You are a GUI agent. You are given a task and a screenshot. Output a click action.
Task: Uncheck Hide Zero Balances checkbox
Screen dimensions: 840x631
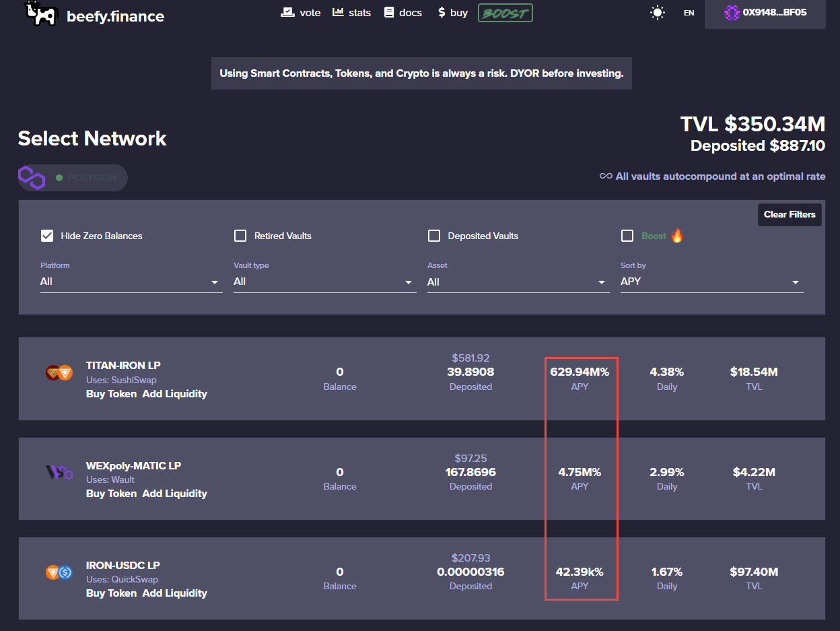click(x=47, y=236)
